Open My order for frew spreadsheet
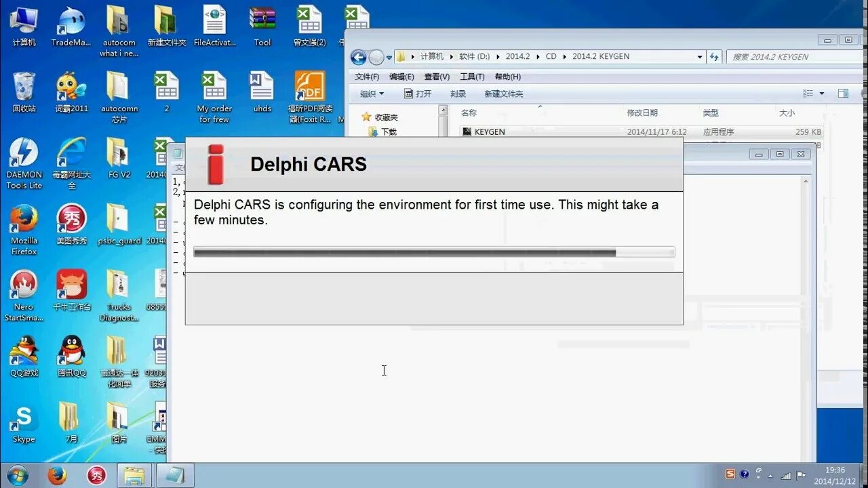This screenshot has height=488, width=868. (214, 98)
